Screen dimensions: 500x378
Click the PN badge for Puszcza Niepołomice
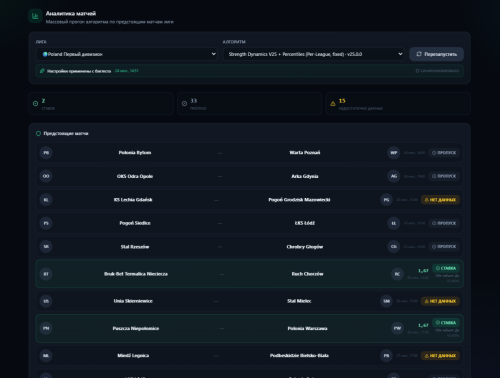point(46,328)
